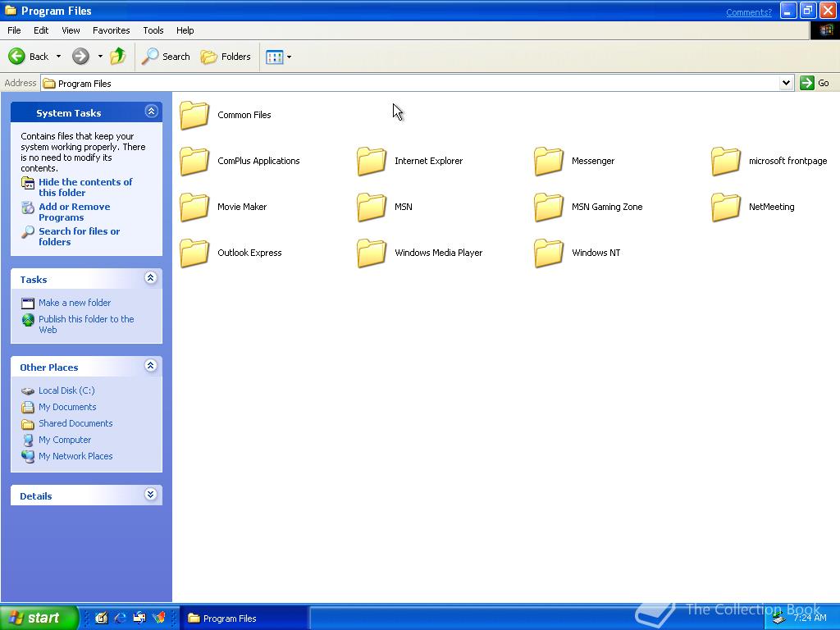
Task: Select the Common Files folder icon
Action: pos(194,115)
